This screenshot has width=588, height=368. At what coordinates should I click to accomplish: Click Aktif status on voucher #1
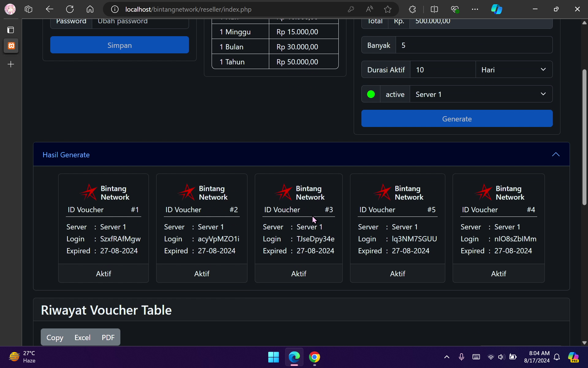tap(104, 274)
